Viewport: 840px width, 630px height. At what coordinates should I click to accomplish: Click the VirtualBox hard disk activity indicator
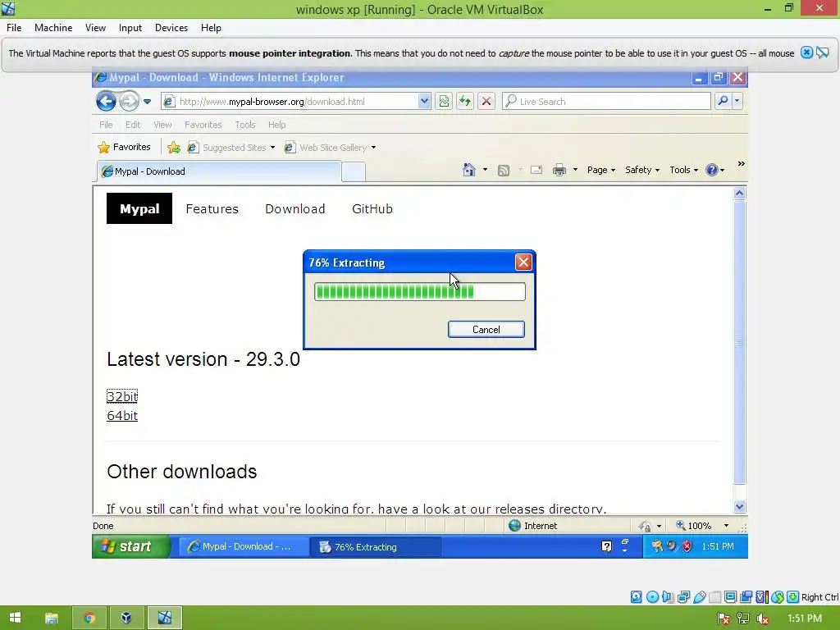[x=636, y=597]
